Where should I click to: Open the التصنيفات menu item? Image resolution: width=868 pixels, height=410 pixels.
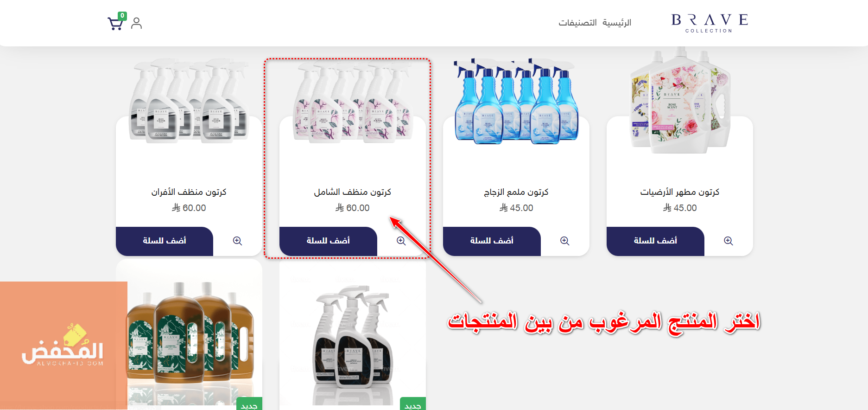[577, 23]
